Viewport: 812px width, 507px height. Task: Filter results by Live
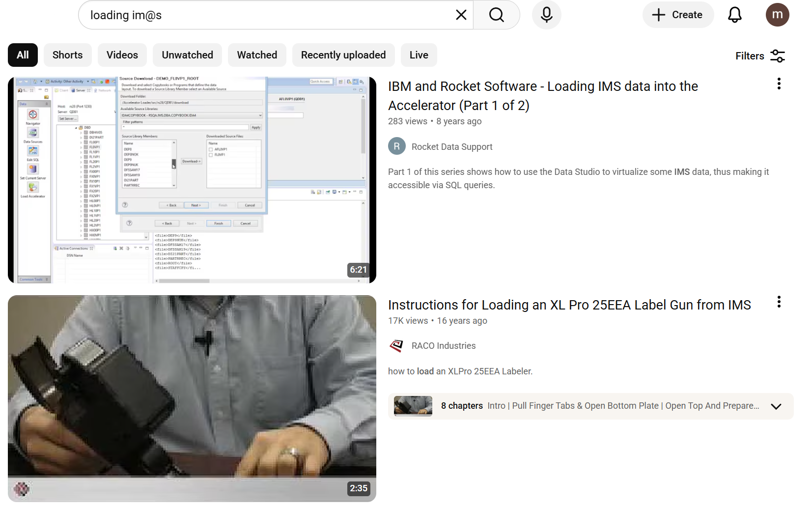point(419,55)
